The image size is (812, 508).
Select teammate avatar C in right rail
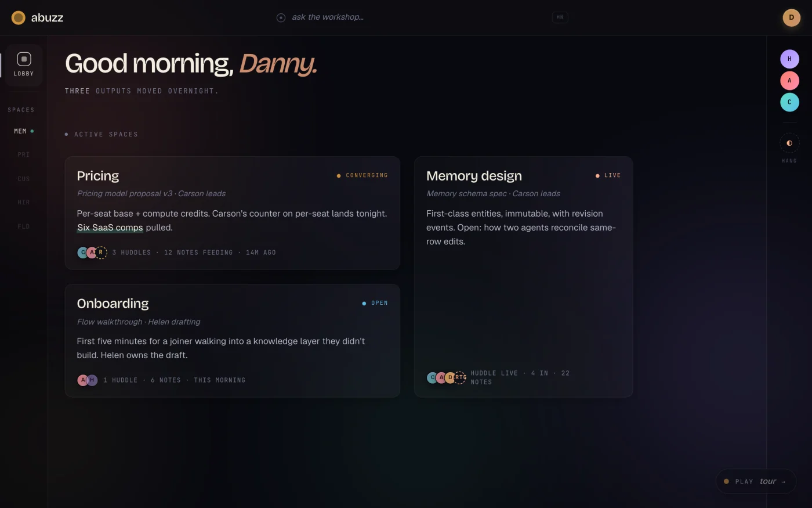789,102
